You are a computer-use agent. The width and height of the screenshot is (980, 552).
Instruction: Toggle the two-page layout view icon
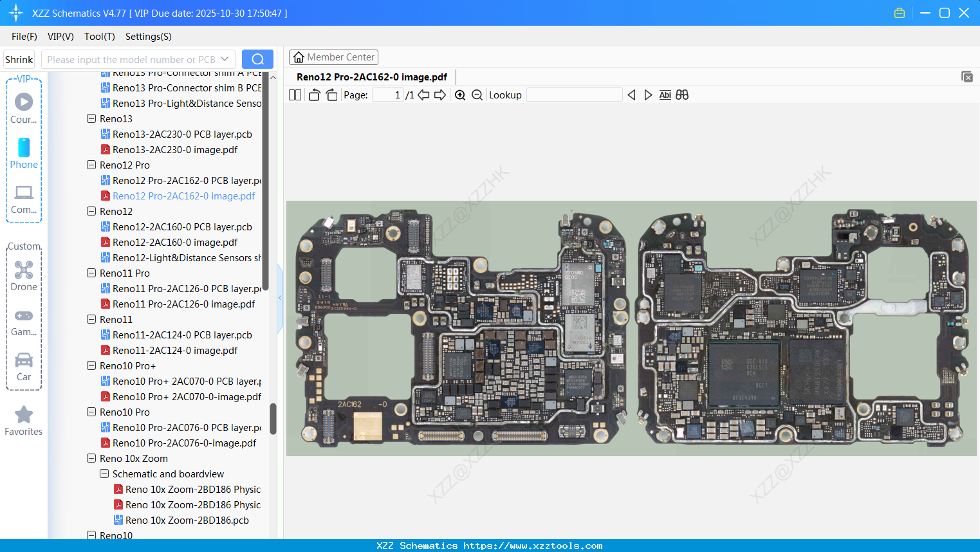[x=295, y=95]
